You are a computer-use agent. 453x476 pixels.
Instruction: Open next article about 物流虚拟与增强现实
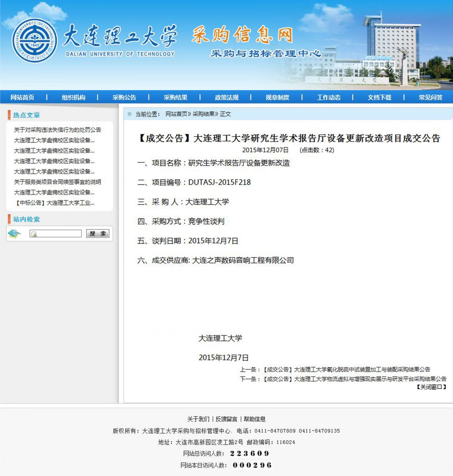point(355,379)
